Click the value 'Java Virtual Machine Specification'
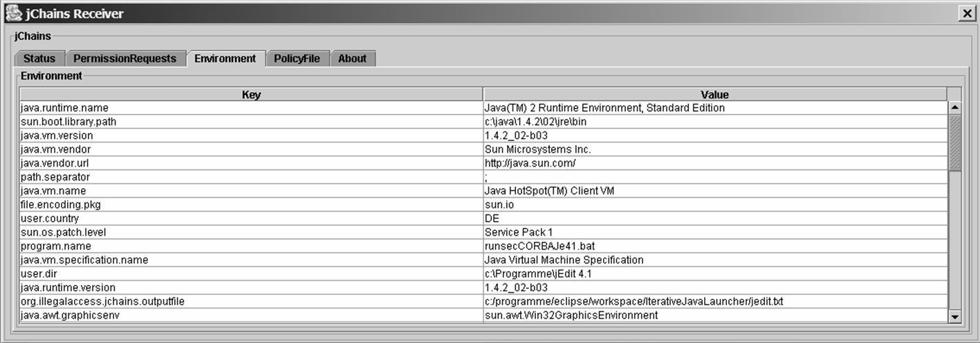Screen dimensions: 980x343 (x=715, y=260)
